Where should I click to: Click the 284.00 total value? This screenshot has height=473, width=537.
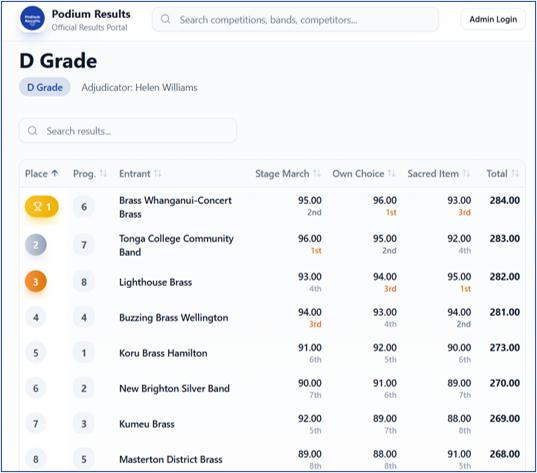click(x=504, y=200)
